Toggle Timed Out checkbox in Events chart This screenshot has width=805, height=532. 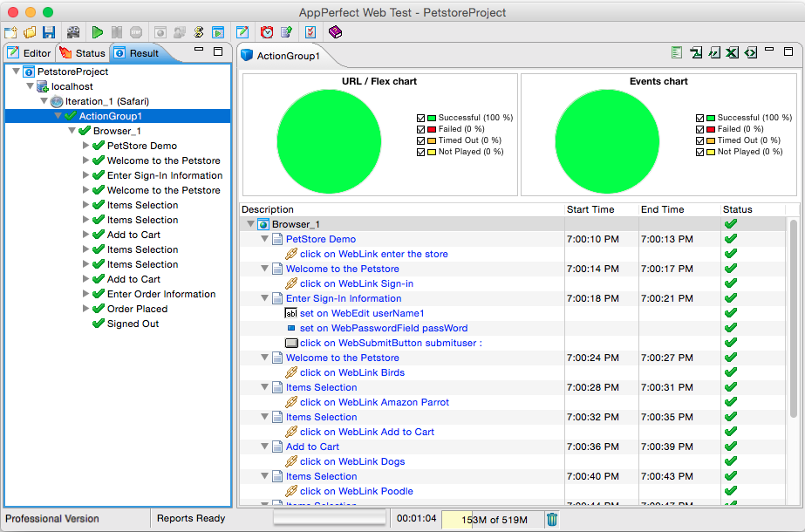pyautogui.click(x=699, y=140)
